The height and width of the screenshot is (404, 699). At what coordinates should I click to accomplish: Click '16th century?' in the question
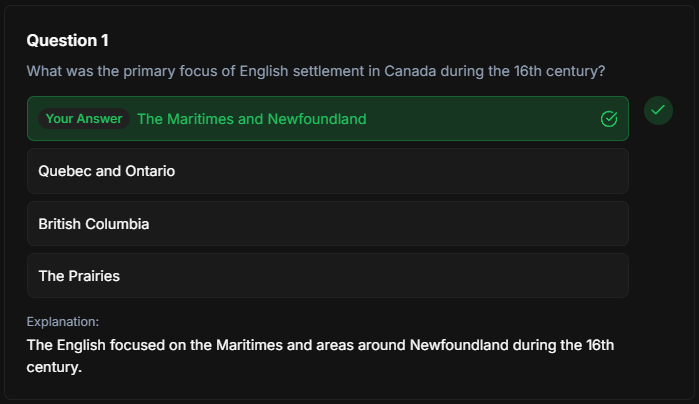click(559, 71)
